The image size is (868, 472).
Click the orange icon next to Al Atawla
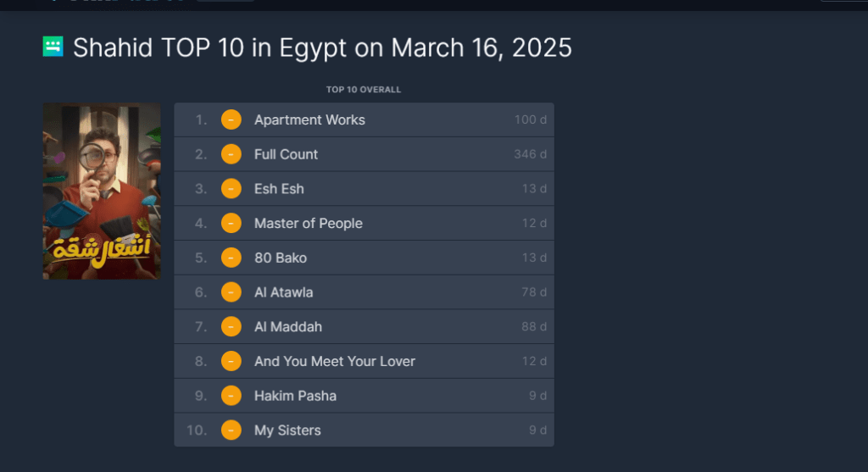point(231,292)
